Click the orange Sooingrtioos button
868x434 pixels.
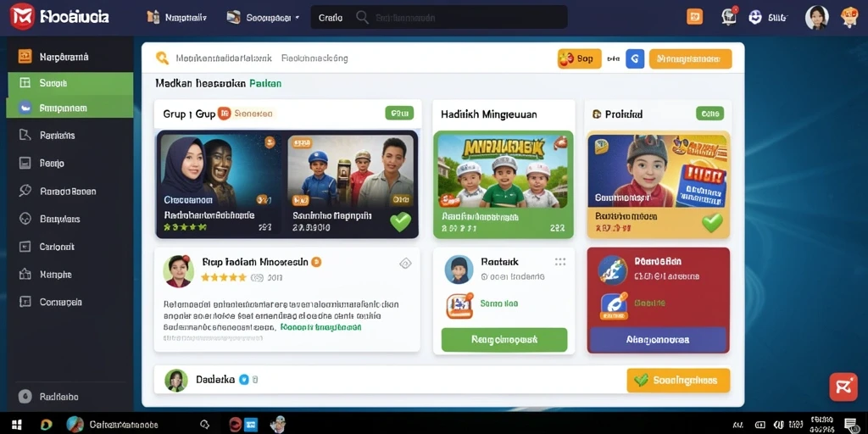678,381
